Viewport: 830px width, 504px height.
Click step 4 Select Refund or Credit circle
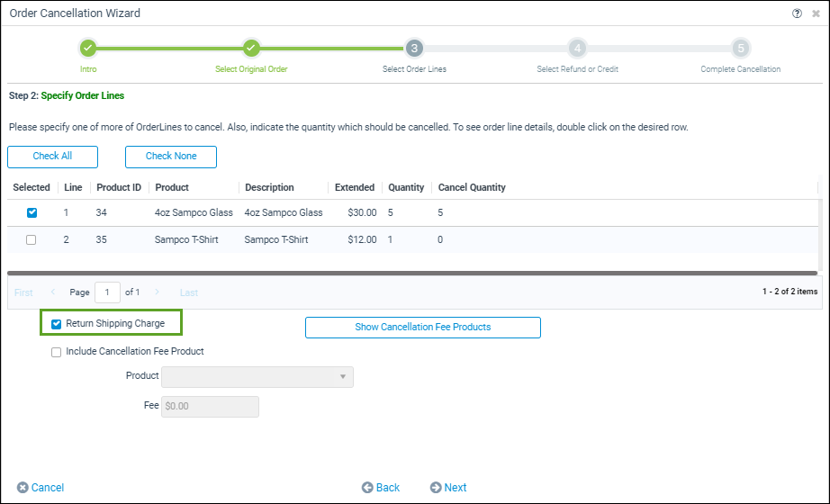tap(578, 49)
